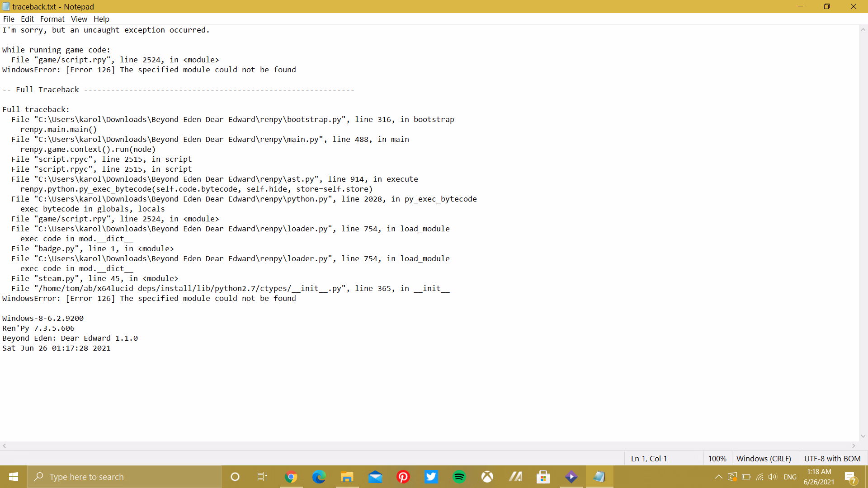Close the traceback.txt Notepad window
This screenshot has width=868, height=488.
click(854, 6)
